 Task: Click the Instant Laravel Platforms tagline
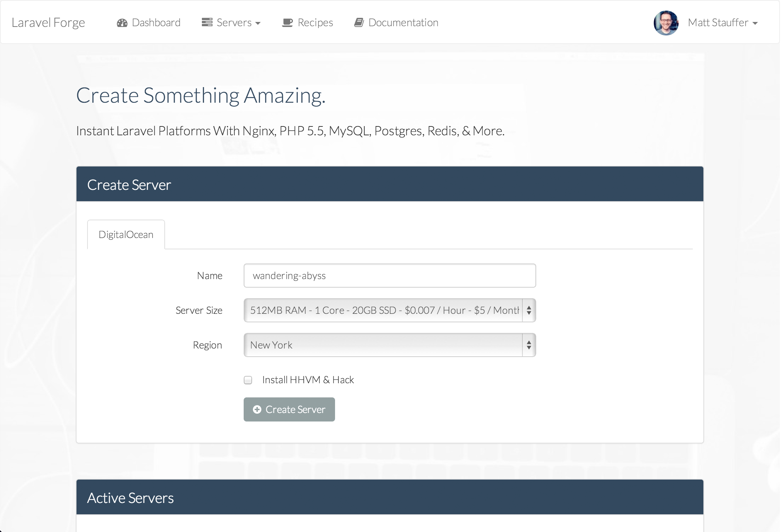pyautogui.click(x=290, y=131)
